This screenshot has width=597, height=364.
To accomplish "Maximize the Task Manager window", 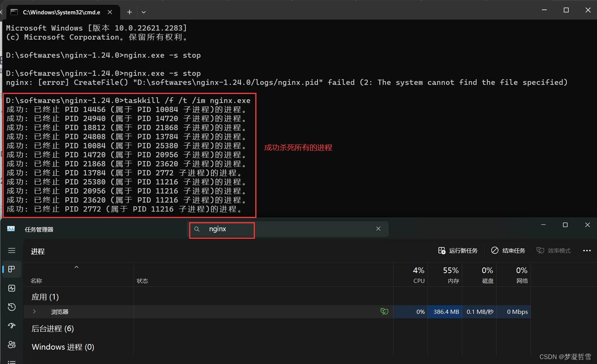I will [x=565, y=225].
